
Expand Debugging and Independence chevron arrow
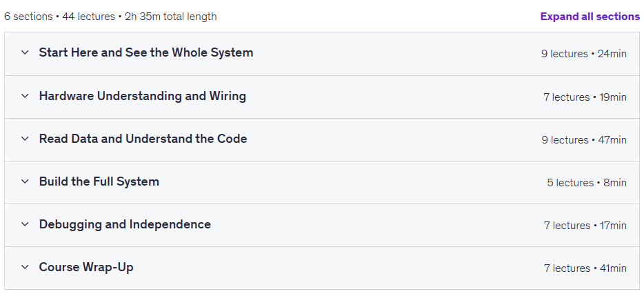(x=25, y=224)
